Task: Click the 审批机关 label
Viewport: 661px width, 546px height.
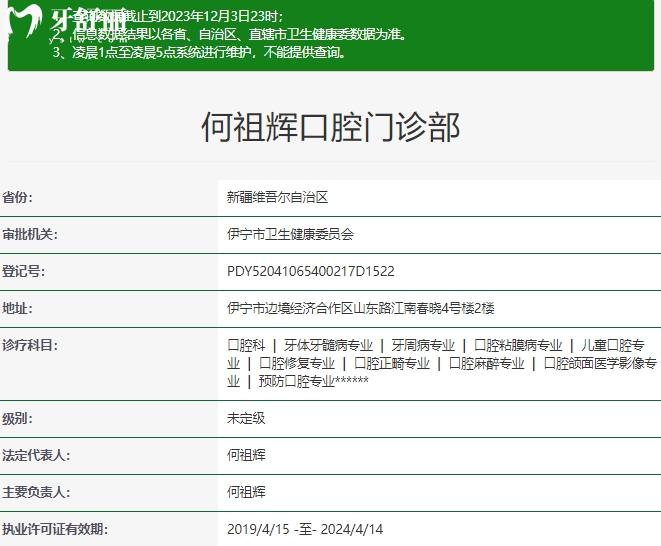Action: 30,234
